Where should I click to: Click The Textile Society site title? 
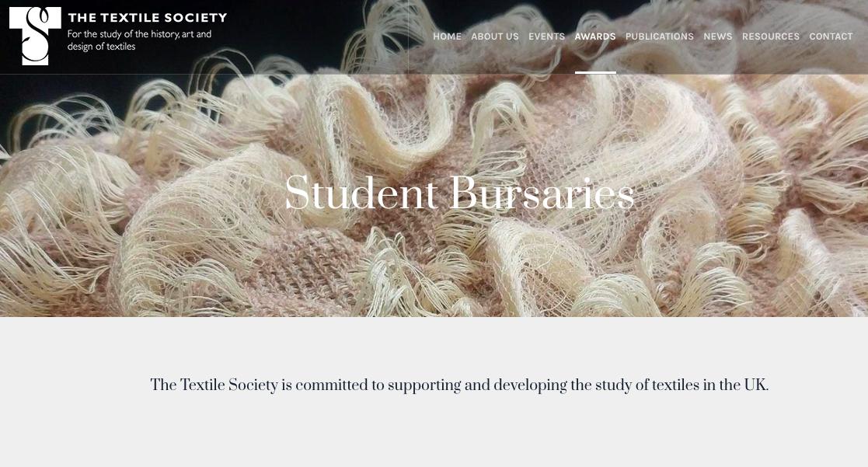[147, 18]
